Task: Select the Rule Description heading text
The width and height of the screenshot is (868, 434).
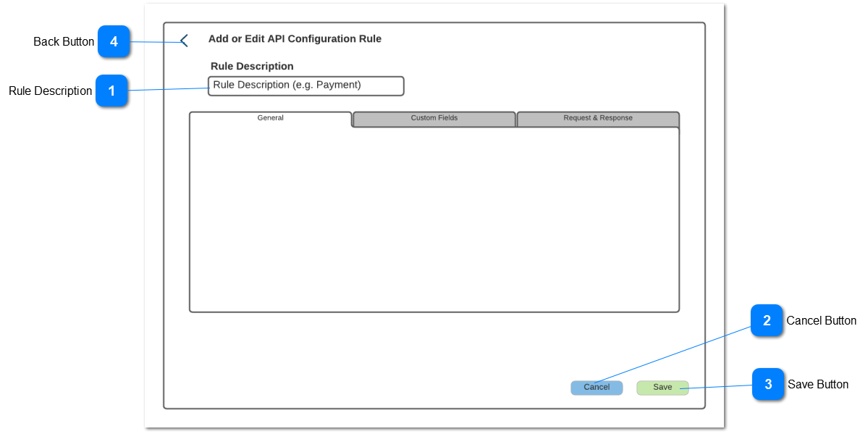Action: coord(251,66)
